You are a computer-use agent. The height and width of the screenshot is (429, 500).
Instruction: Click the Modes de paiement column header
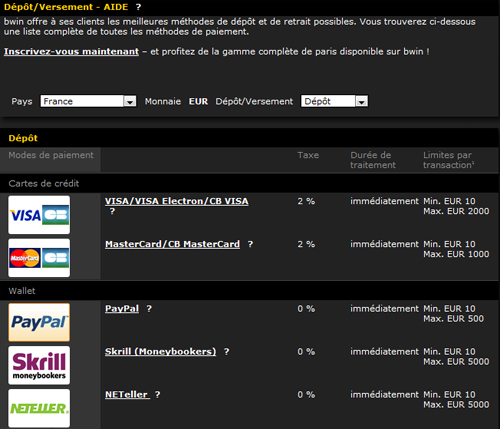pos(51,155)
